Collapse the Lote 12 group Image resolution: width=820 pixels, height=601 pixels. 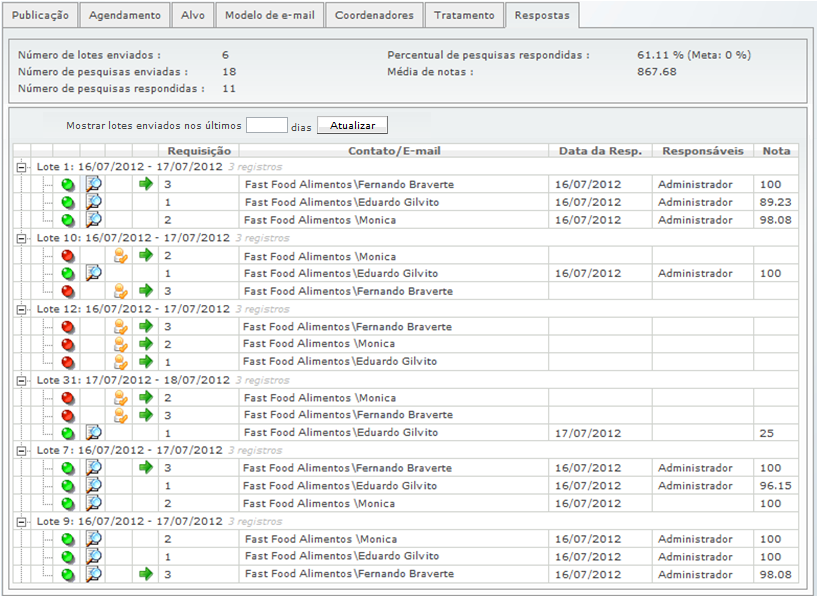point(21,309)
